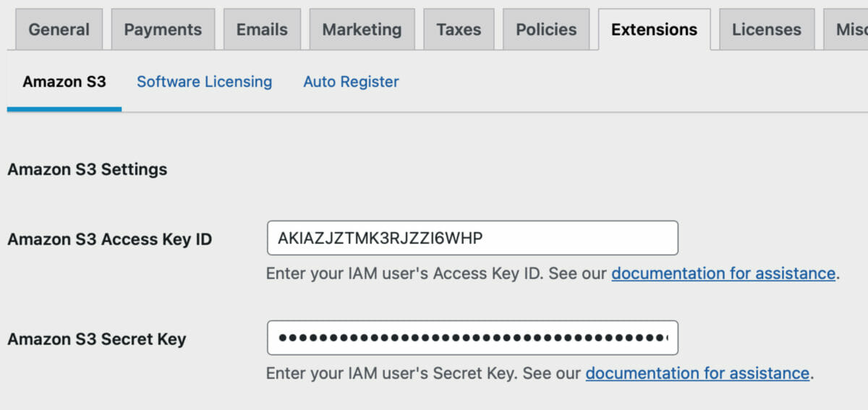Select the Marketing tab
Image resolution: width=868 pixels, height=410 pixels.
click(362, 30)
